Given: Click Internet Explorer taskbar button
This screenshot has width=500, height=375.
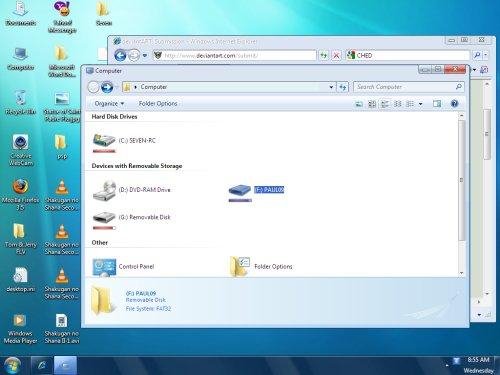Looking at the screenshot, I should [x=42, y=365].
